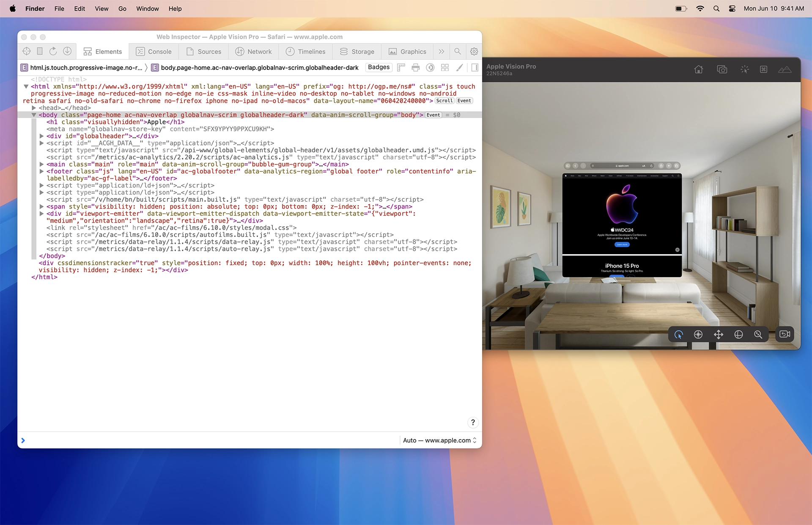Image resolution: width=812 pixels, height=525 pixels.
Task: Open the Storage tab
Action: (x=357, y=51)
